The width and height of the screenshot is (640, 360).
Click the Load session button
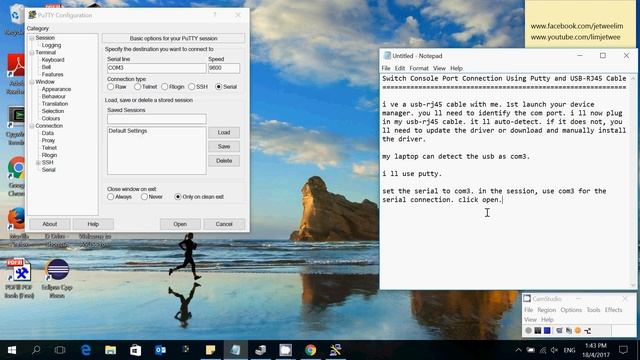[224, 132]
